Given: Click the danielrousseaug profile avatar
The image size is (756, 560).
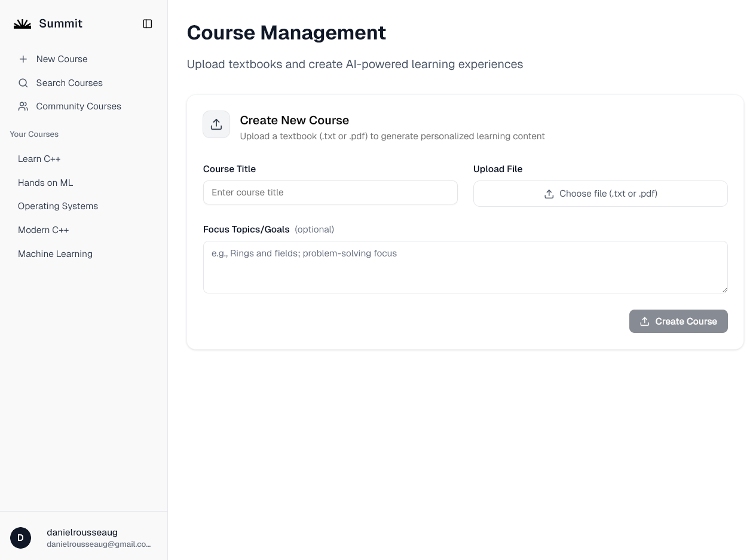Looking at the screenshot, I should click(20, 538).
